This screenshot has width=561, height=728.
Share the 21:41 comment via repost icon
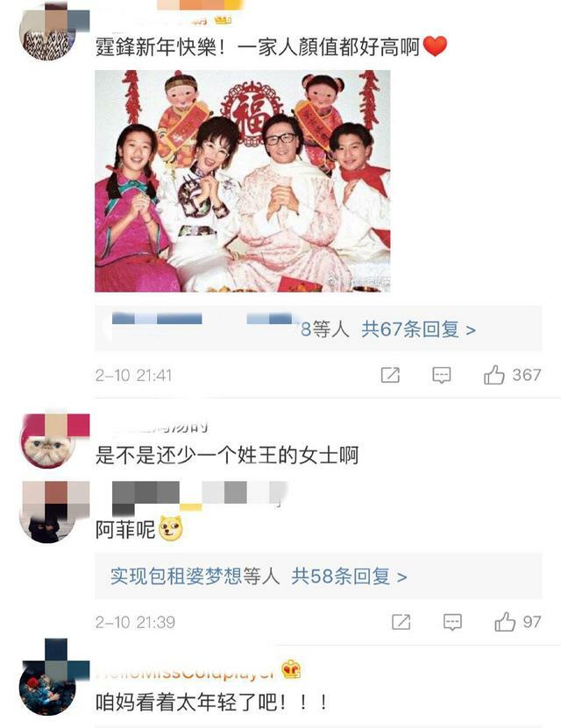click(x=390, y=375)
